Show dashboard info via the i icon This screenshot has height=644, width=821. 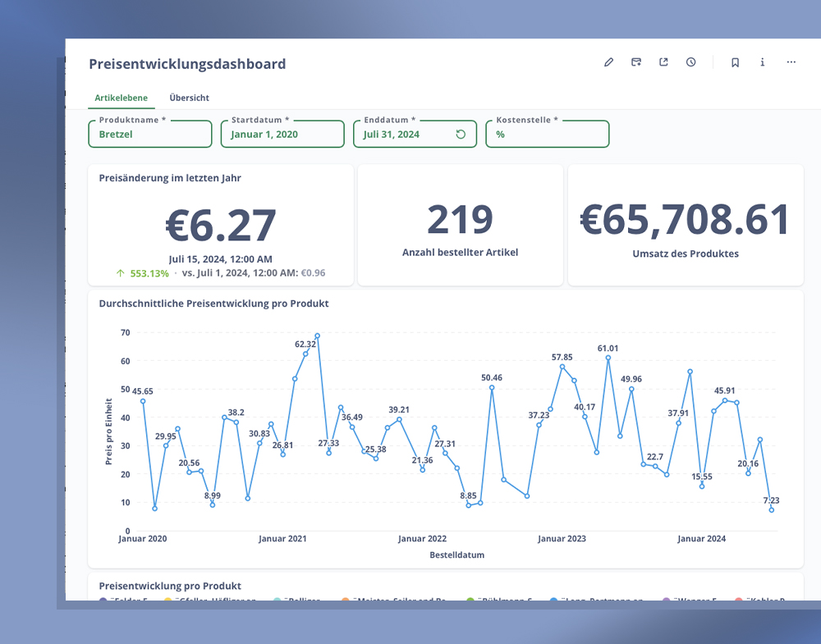tap(763, 62)
